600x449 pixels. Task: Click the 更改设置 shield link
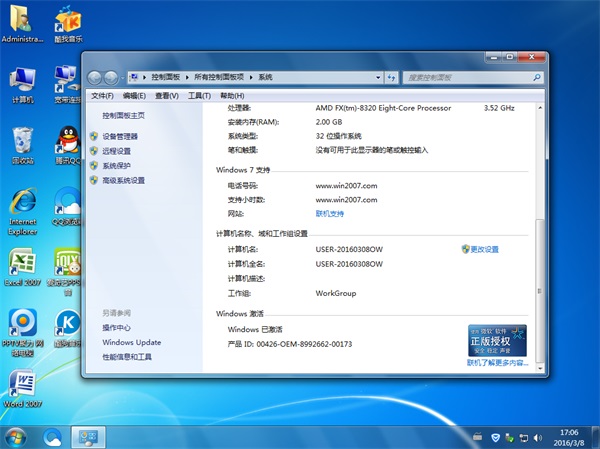click(484, 249)
